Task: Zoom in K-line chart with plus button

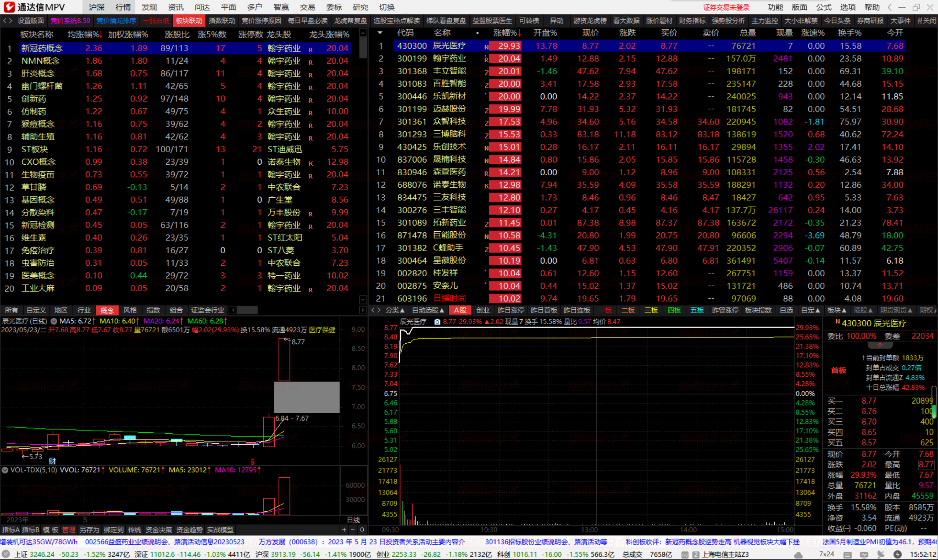Action: coord(344,530)
